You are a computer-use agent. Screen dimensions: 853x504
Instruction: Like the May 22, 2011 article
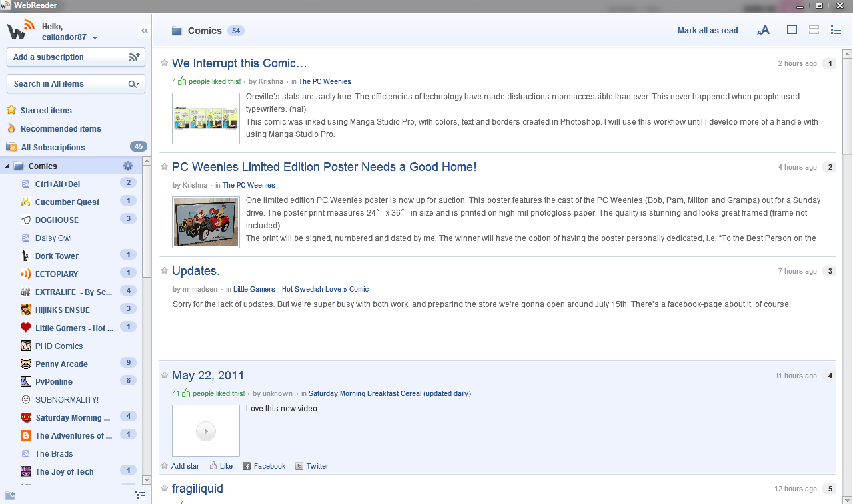tap(221, 466)
